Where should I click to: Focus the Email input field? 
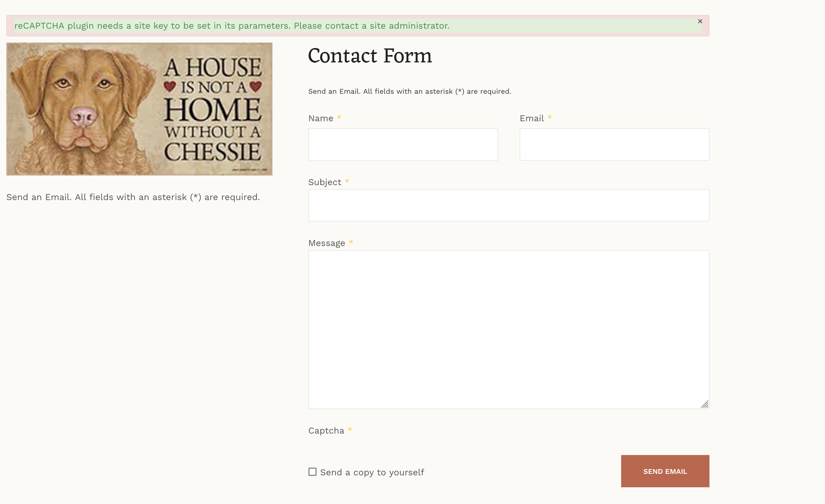tap(614, 144)
